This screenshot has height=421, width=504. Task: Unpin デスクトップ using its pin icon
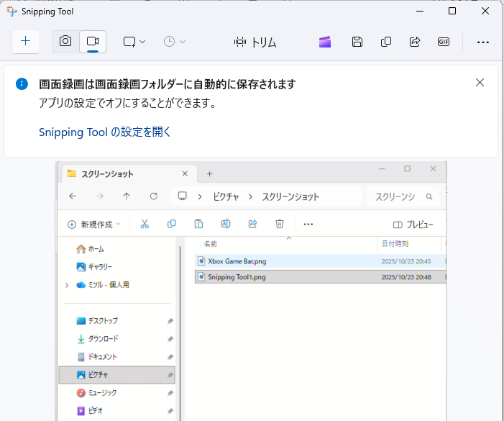pyautogui.click(x=170, y=321)
